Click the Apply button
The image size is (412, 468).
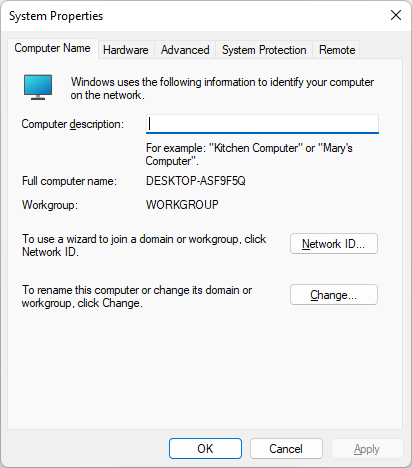(367, 449)
